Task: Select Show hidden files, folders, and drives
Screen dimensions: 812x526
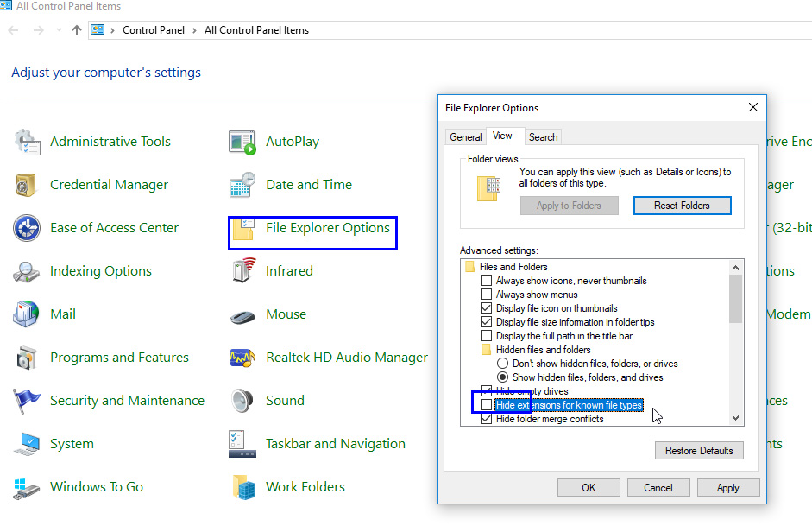Action: click(502, 377)
